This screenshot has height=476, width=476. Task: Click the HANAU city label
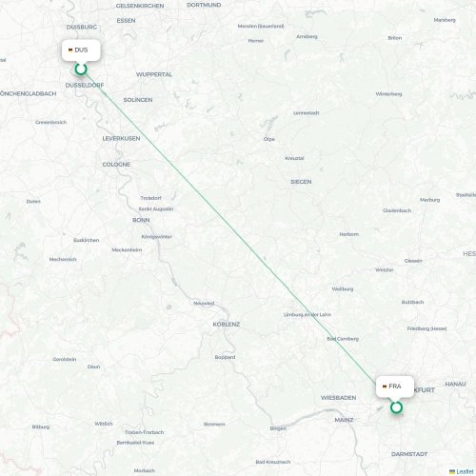[455, 385]
